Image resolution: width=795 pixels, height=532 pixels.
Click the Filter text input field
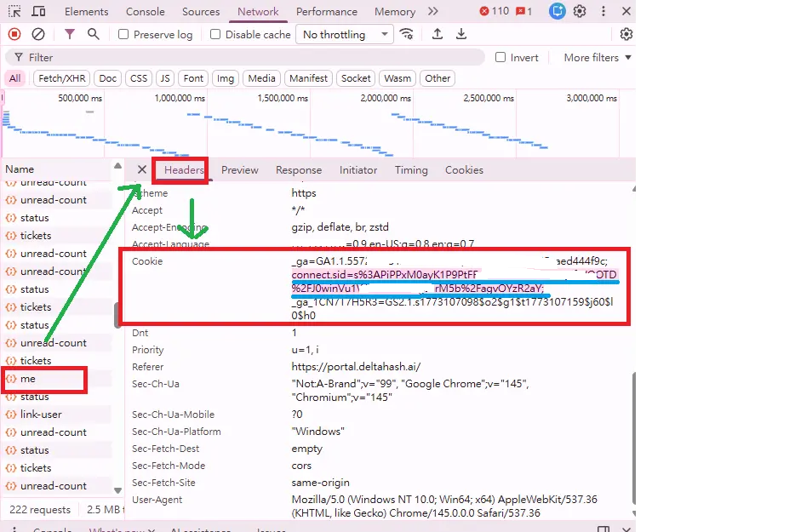(x=255, y=58)
